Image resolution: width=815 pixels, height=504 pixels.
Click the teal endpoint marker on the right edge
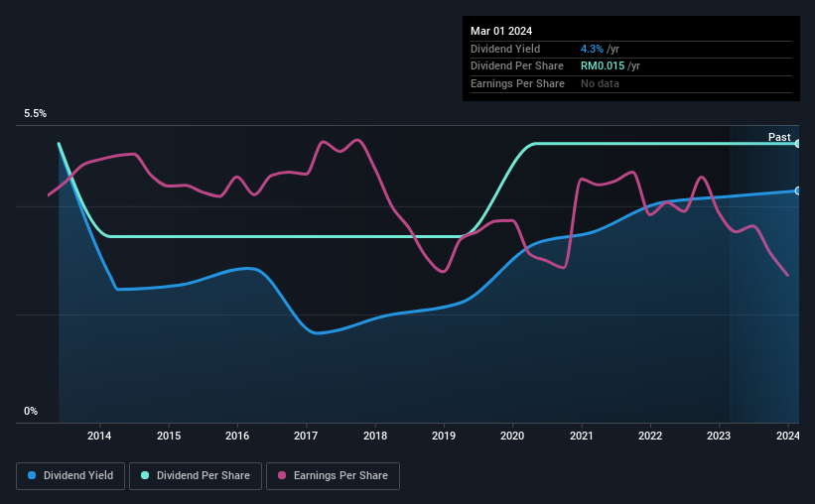797,144
